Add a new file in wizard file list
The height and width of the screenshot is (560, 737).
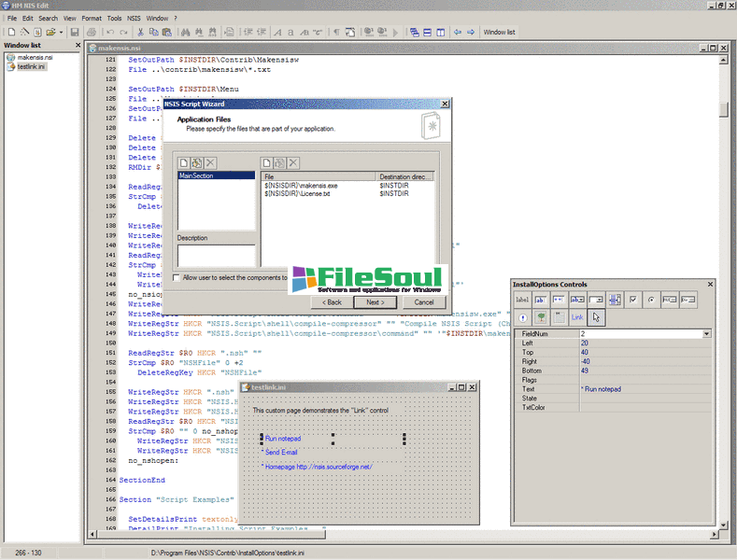pos(266,162)
